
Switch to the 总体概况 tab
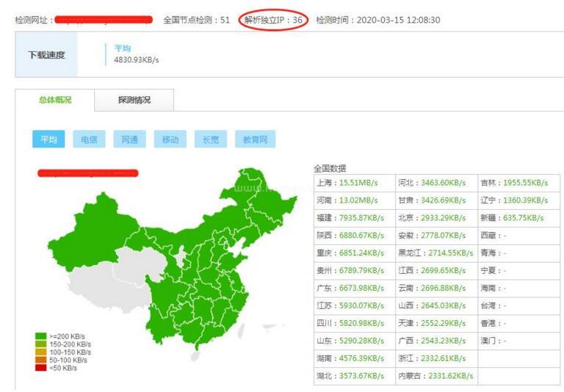55,100
